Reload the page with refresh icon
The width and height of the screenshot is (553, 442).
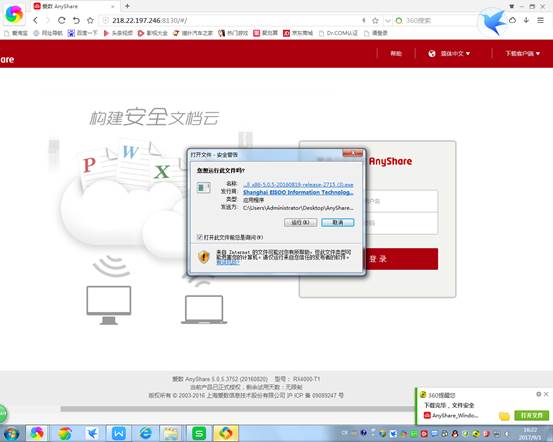62,20
